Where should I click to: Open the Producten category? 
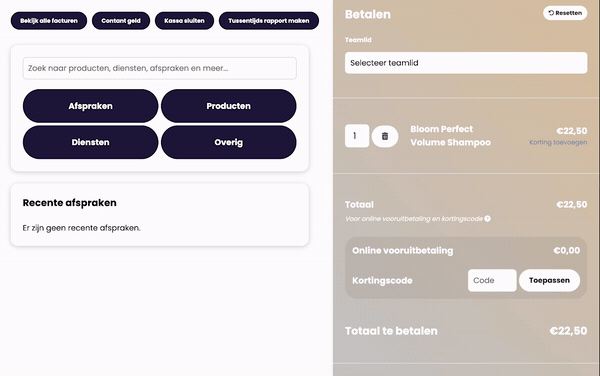229,106
